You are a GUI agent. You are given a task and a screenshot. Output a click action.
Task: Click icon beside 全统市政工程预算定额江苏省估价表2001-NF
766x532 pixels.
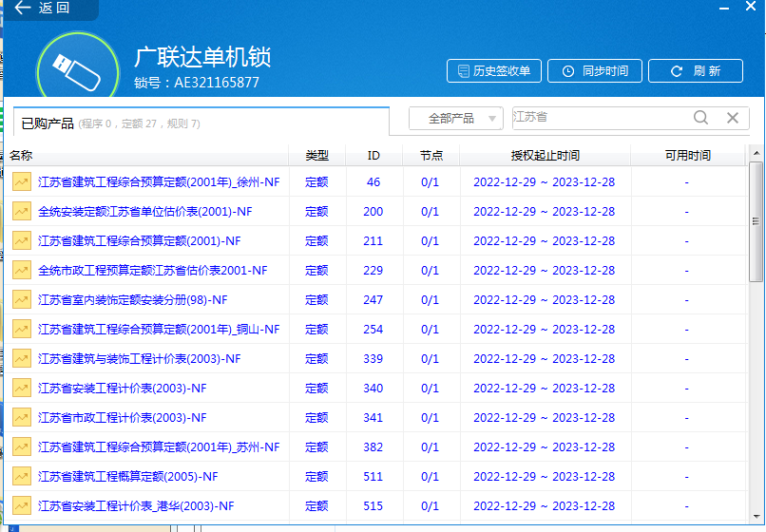coord(22,270)
